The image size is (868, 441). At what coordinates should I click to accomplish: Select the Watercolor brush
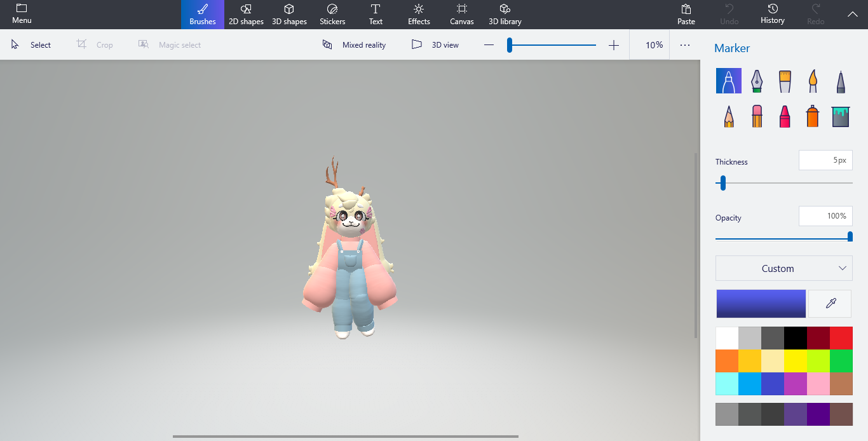click(x=813, y=81)
